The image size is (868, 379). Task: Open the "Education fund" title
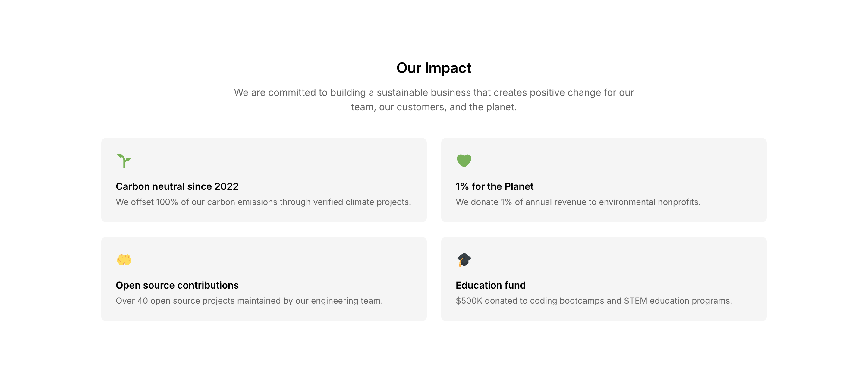(490, 285)
